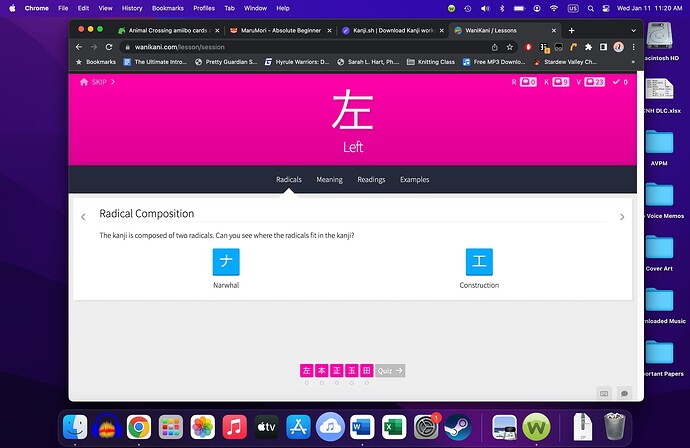Screen dimensions: 690x448
Task: Launch Audacity from the Dock
Action: (107, 427)
